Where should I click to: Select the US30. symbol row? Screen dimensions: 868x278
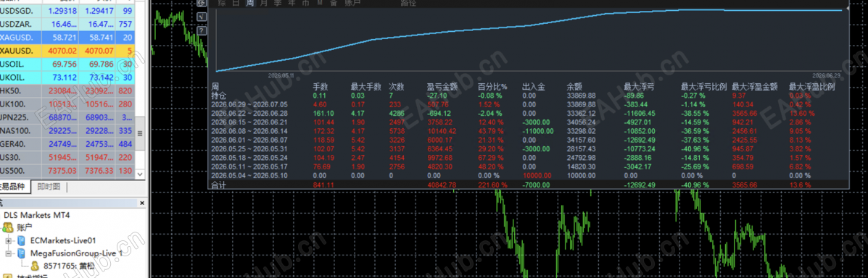pyautogui.click(x=67, y=157)
